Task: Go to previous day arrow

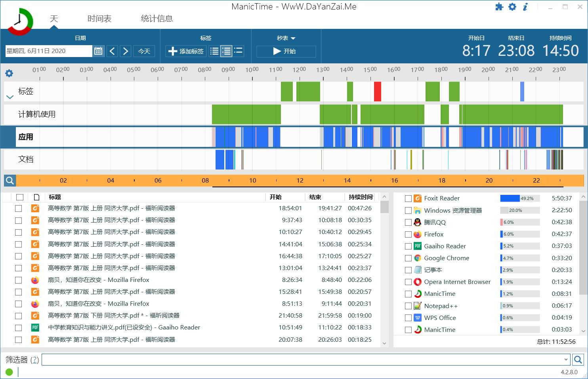Action: [x=112, y=51]
